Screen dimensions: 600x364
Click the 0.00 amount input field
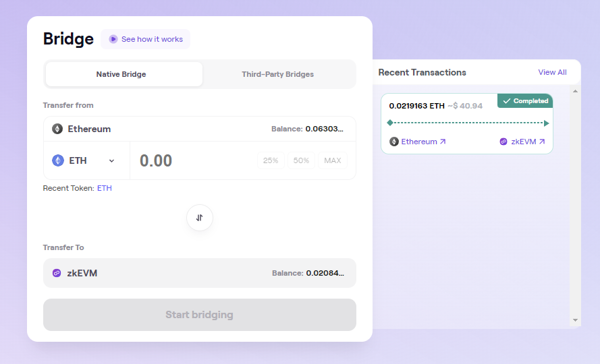pos(194,160)
